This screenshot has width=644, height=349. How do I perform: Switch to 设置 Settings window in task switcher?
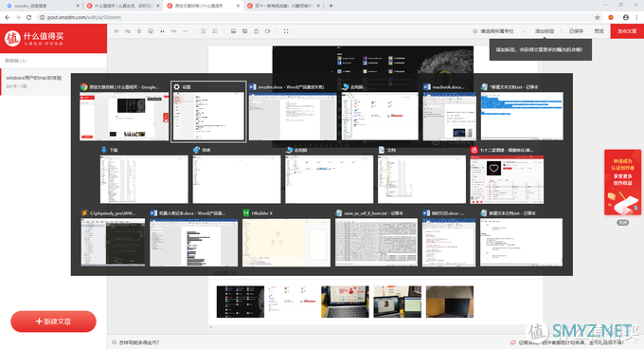pyautogui.click(x=208, y=112)
